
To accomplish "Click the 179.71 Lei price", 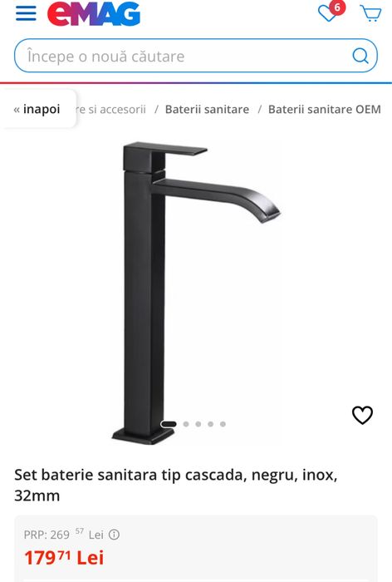I will (64, 558).
